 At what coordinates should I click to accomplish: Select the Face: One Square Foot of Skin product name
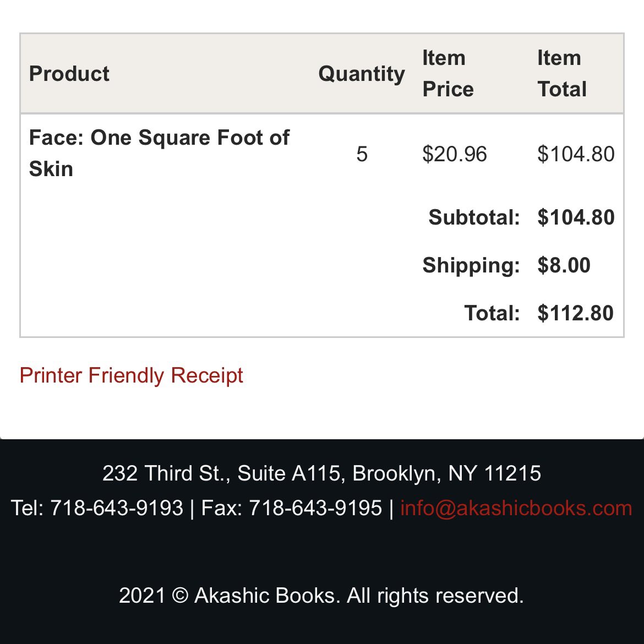coord(159,153)
